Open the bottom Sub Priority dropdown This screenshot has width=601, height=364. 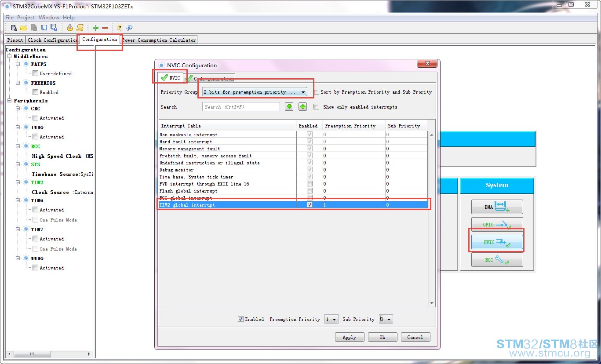click(386, 319)
